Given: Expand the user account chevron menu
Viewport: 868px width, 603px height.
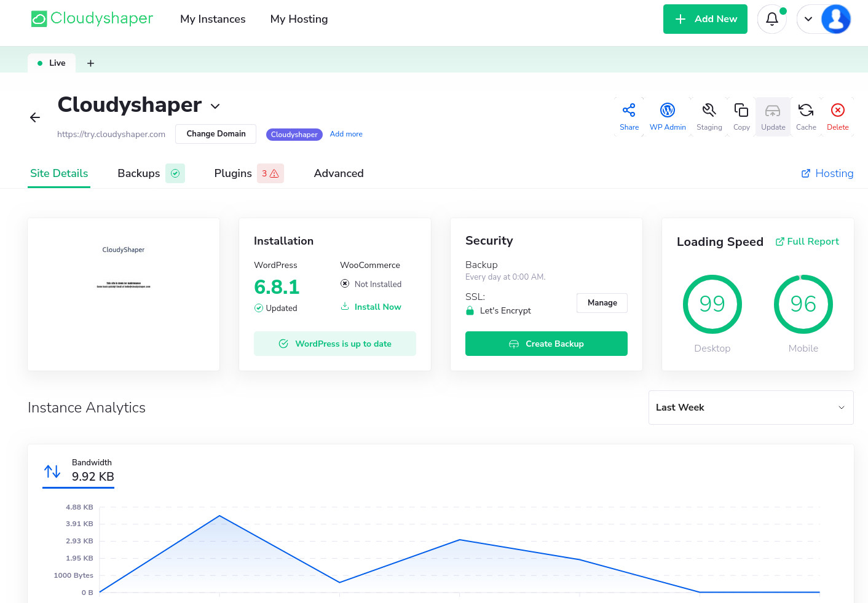Looking at the screenshot, I should point(809,19).
